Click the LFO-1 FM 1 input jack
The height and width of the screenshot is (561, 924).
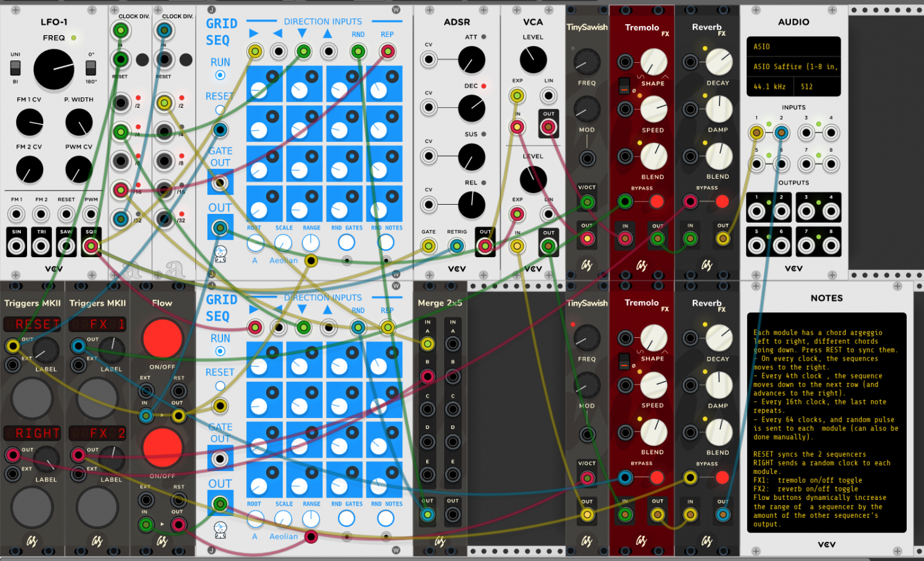pyautogui.click(x=17, y=214)
